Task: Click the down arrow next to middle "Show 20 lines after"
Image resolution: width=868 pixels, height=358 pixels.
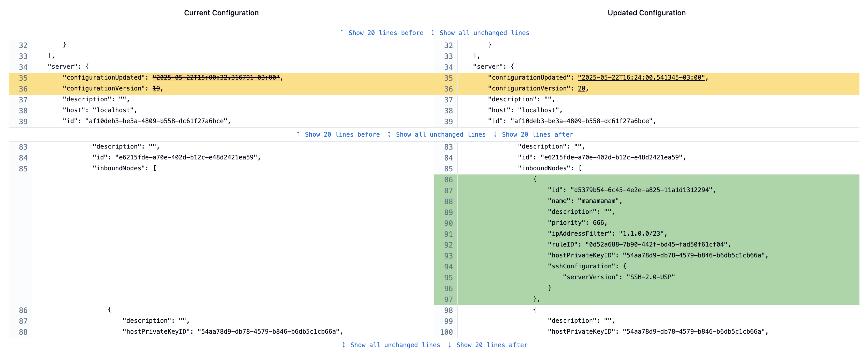Action: 495,134
